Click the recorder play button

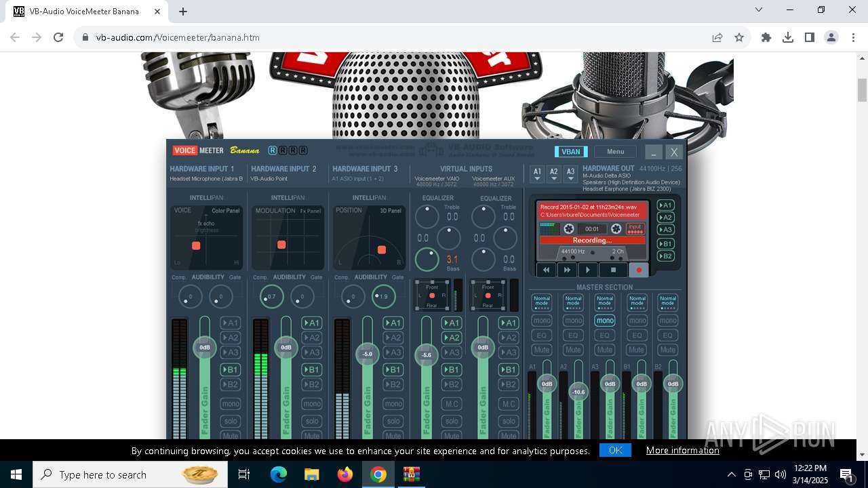588,270
